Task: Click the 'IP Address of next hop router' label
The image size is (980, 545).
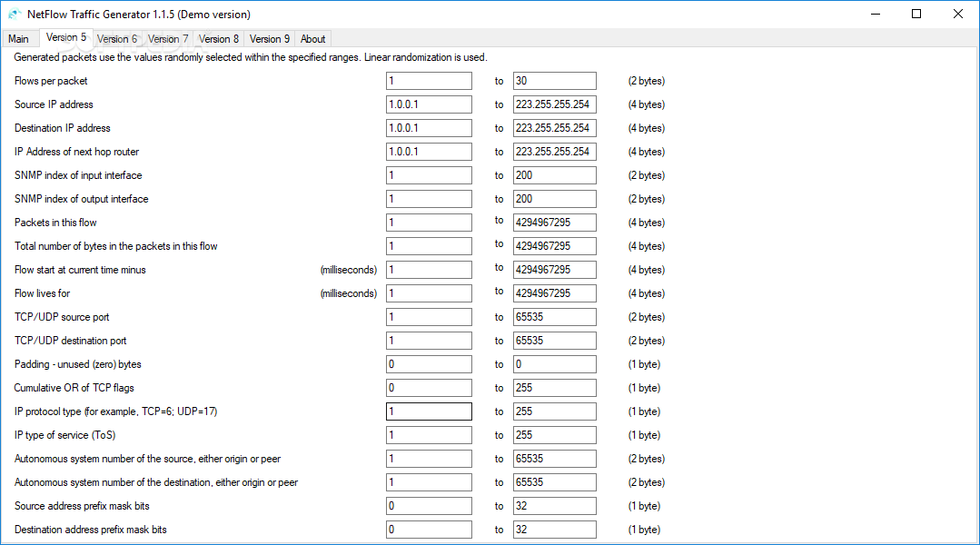Action: click(76, 152)
